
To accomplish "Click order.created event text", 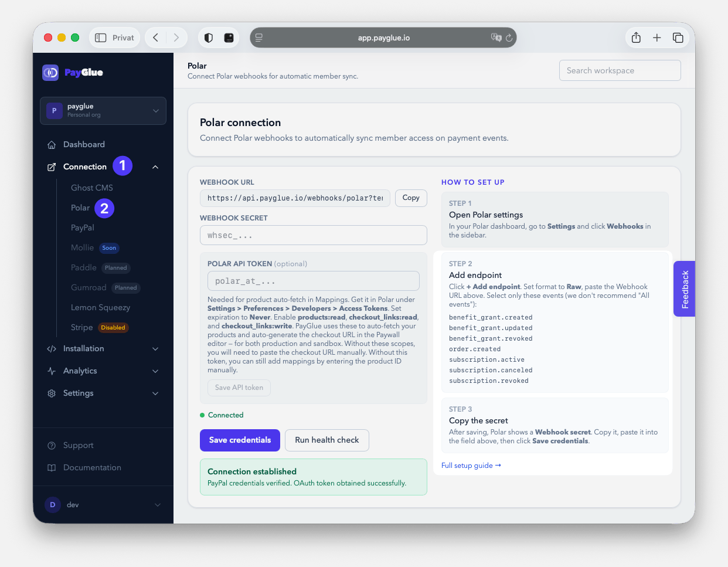I will [474, 349].
